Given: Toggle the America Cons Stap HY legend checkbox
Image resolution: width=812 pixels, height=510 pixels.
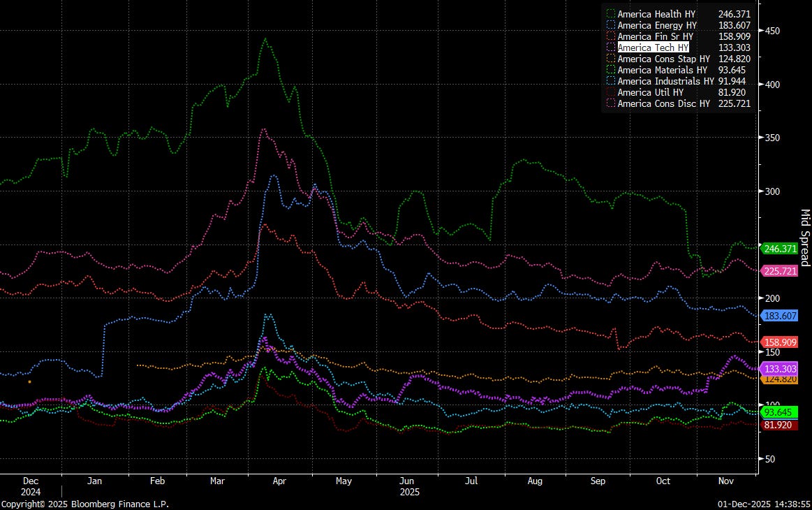Looking at the screenshot, I should 611,59.
